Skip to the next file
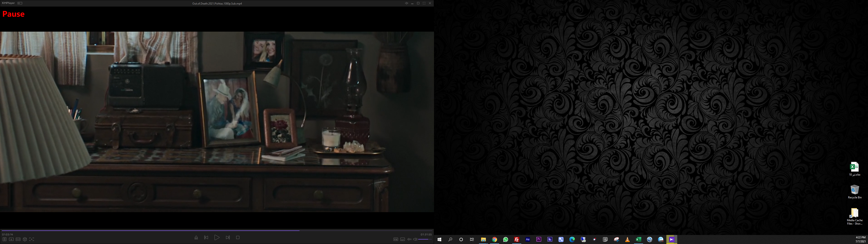Image resolution: width=868 pixels, height=244 pixels. 228,238
